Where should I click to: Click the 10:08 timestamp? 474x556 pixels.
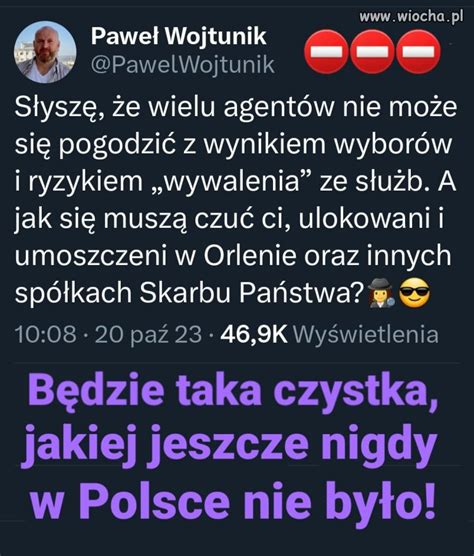click(46, 334)
